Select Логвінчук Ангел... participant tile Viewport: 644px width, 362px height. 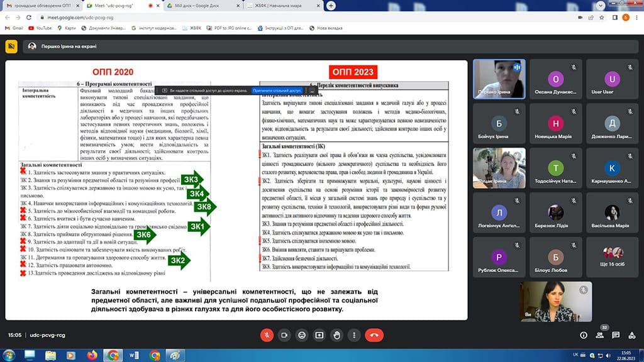click(499, 212)
